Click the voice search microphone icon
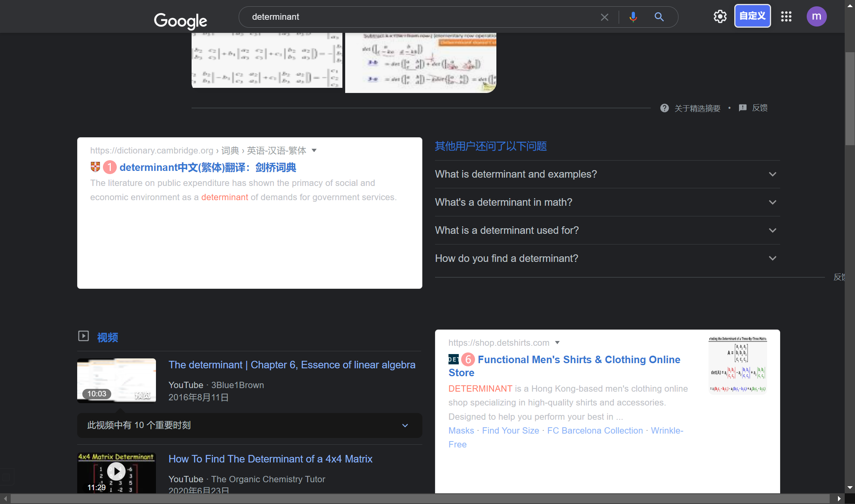This screenshot has height=504, width=855. pyautogui.click(x=633, y=17)
